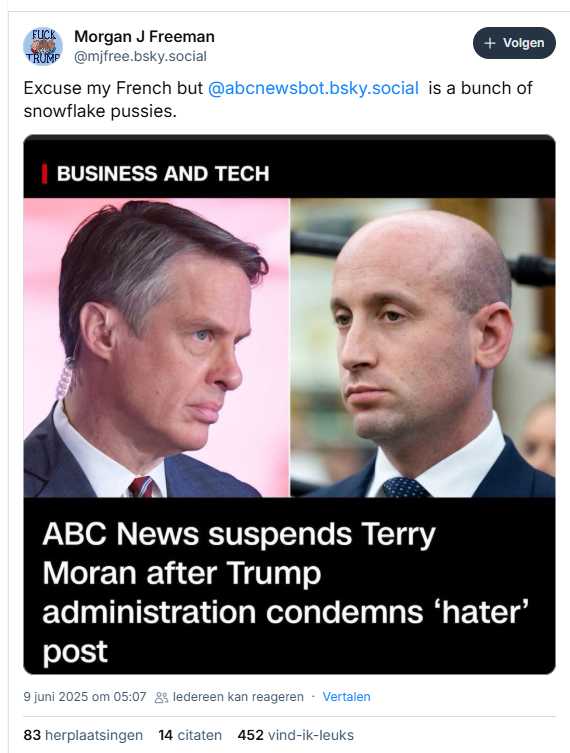Open the @abcnewsbot.bsky.social mention
Image resolution: width=570 pixels, height=753 pixels.
pos(313,88)
